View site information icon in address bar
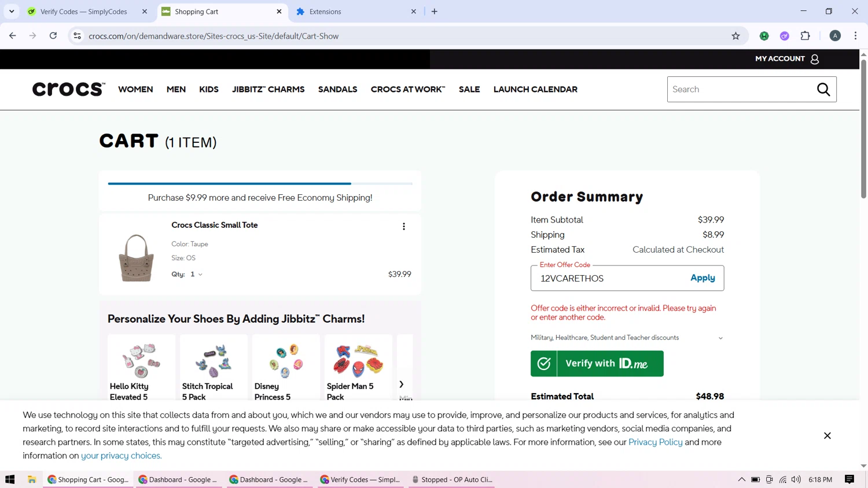 pyautogui.click(x=77, y=36)
